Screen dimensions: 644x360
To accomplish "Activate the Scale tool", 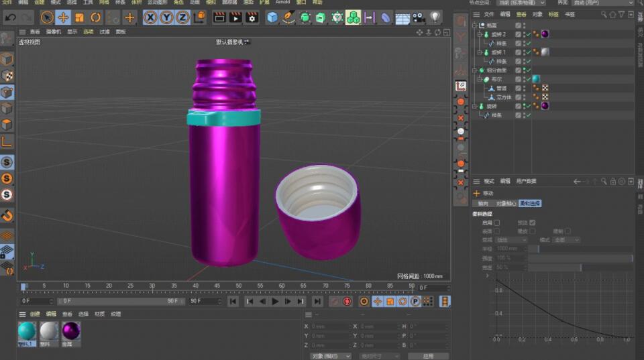I will [x=79, y=17].
